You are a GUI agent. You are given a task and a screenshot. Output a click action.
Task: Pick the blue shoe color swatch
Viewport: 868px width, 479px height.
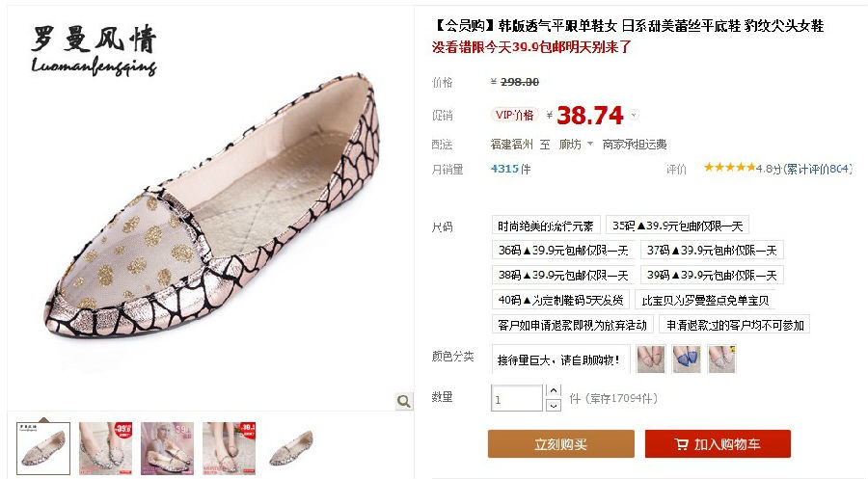click(x=687, y=359)
